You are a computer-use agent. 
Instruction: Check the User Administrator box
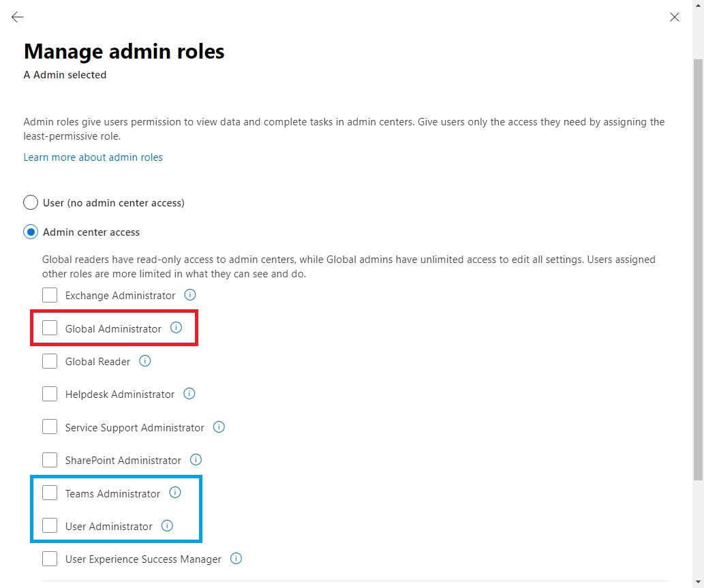pos(49,526)
